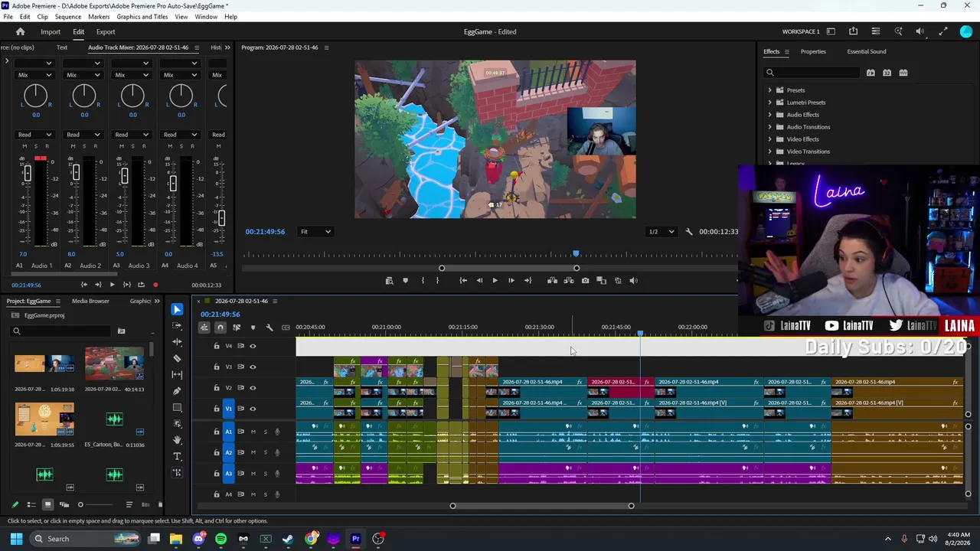Click the Effects panel search field
This screenshot has height=551, width=980.
coord(813,73)
